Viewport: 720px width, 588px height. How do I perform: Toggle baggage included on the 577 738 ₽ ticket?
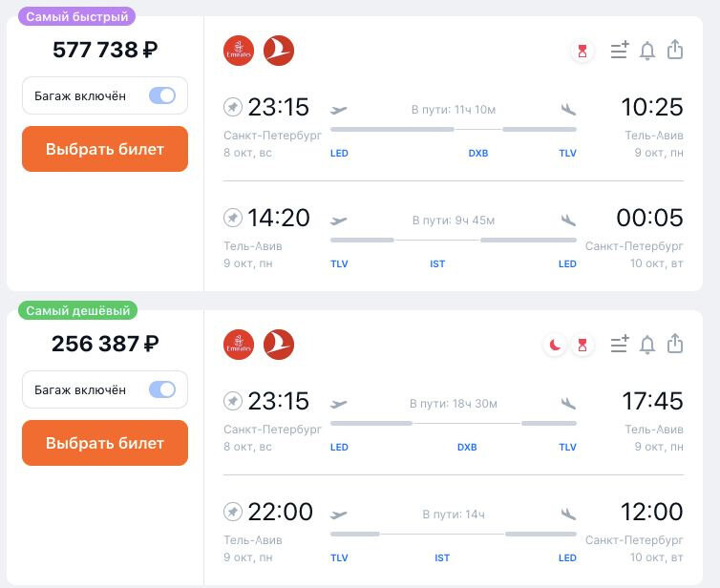(161, 95)
